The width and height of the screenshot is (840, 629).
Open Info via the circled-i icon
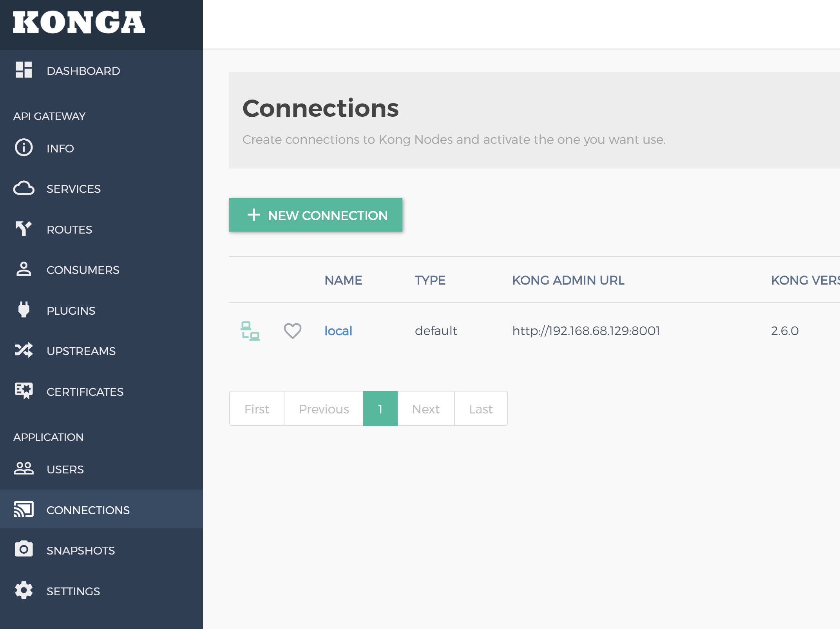click(24, 148)
